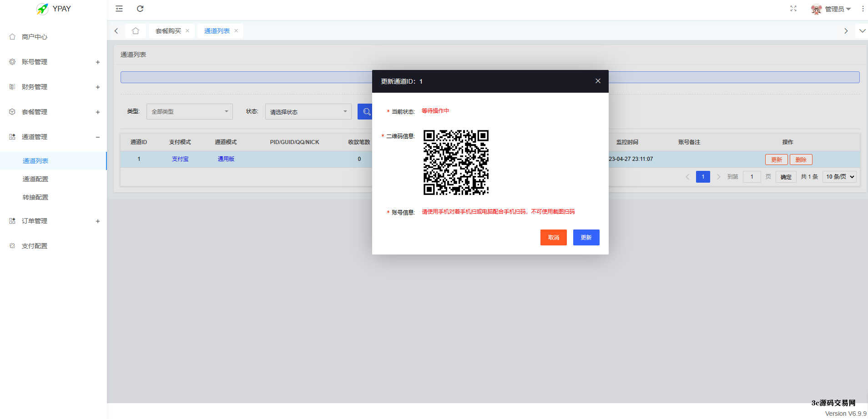Click the YPAY rocket logo
Viewport: 868px width, 419px height.
point(42,9)
